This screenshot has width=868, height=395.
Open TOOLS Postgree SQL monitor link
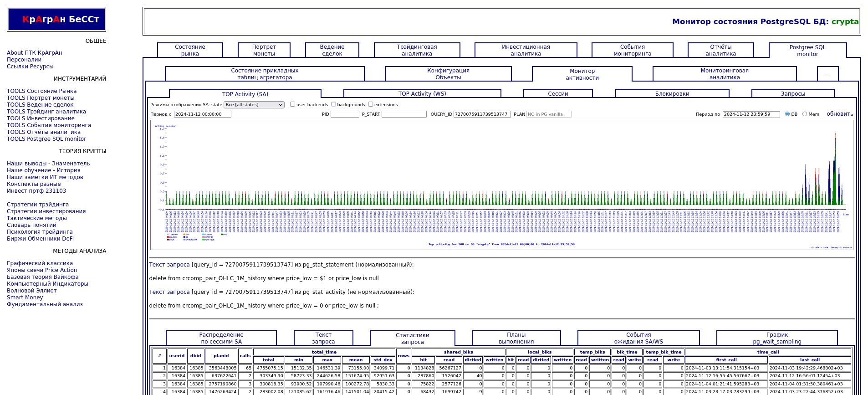pos(46,139)
